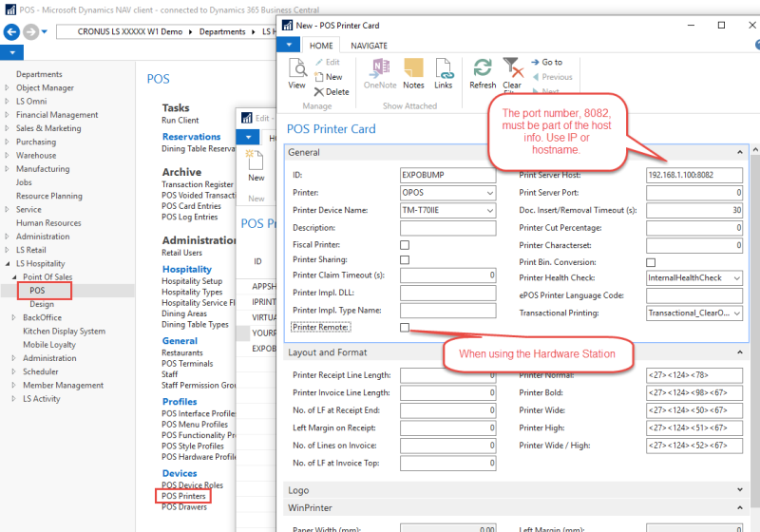Collapse the LS Hospitality tree node

tap(7, 263)
